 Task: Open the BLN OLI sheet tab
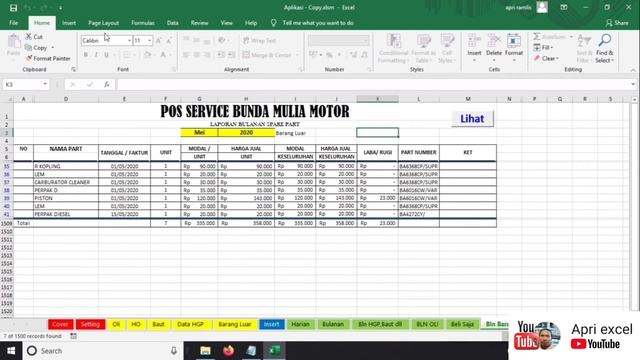coord(427,324)
